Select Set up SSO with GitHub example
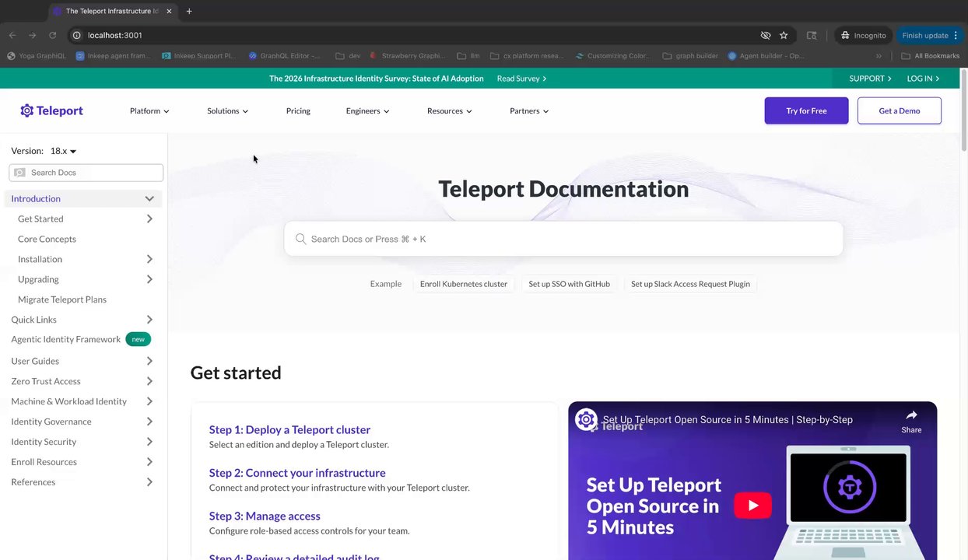 pyautogui.click(x=569, y=284)
